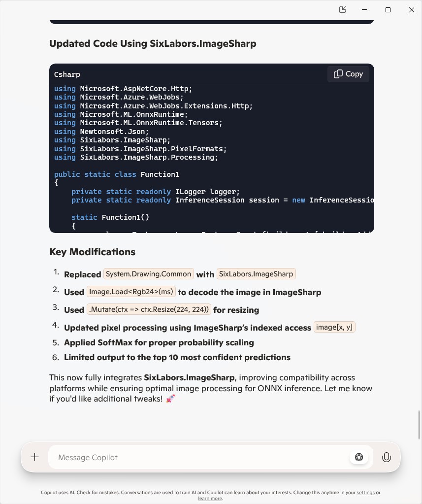The height and width of the screenshot is (504, 422).
Task: Focus the Message Copilot text field
Action: [x=197, y=457]
